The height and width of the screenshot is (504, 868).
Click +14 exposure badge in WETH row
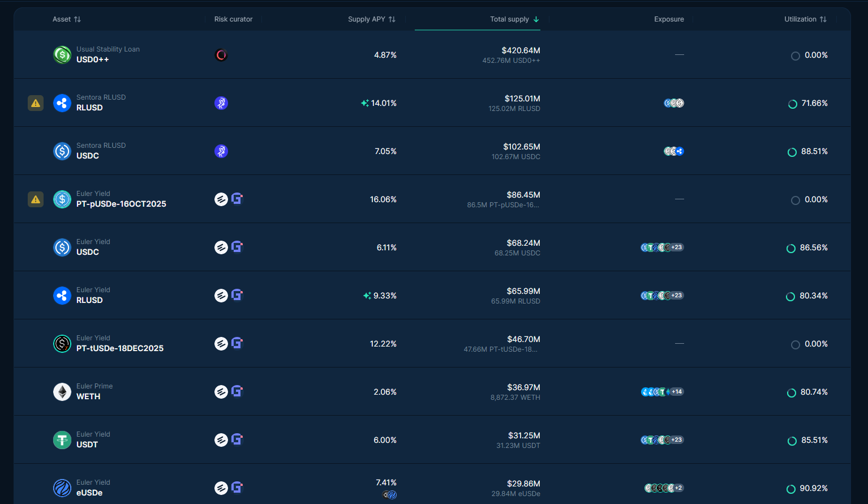tap(677, 392)
